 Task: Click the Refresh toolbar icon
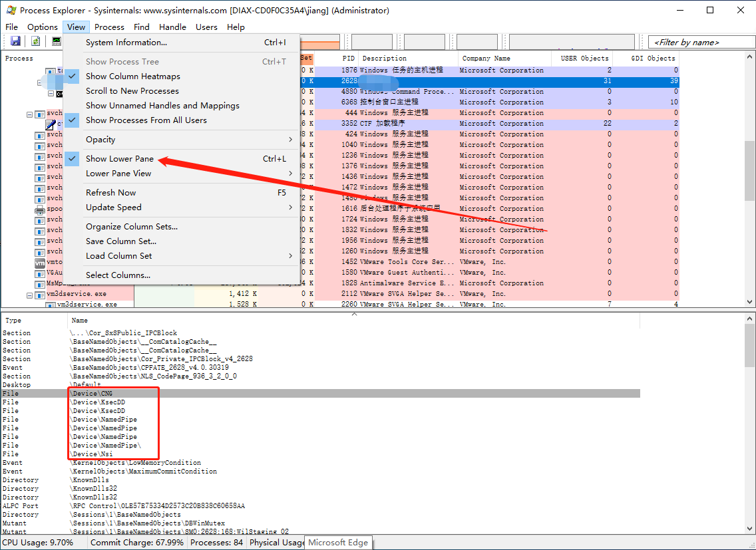coord(35,41)
